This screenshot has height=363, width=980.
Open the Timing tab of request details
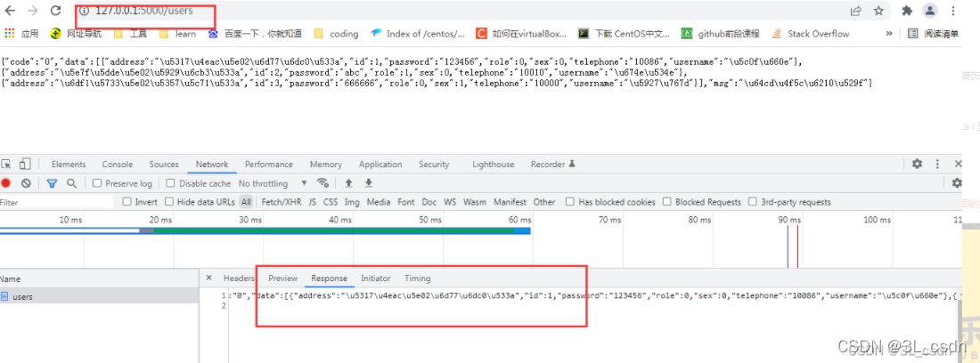coord(418,278)
